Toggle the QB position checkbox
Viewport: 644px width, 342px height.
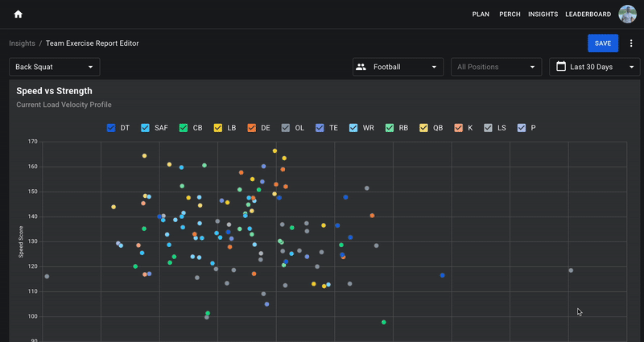coord(423,128)
